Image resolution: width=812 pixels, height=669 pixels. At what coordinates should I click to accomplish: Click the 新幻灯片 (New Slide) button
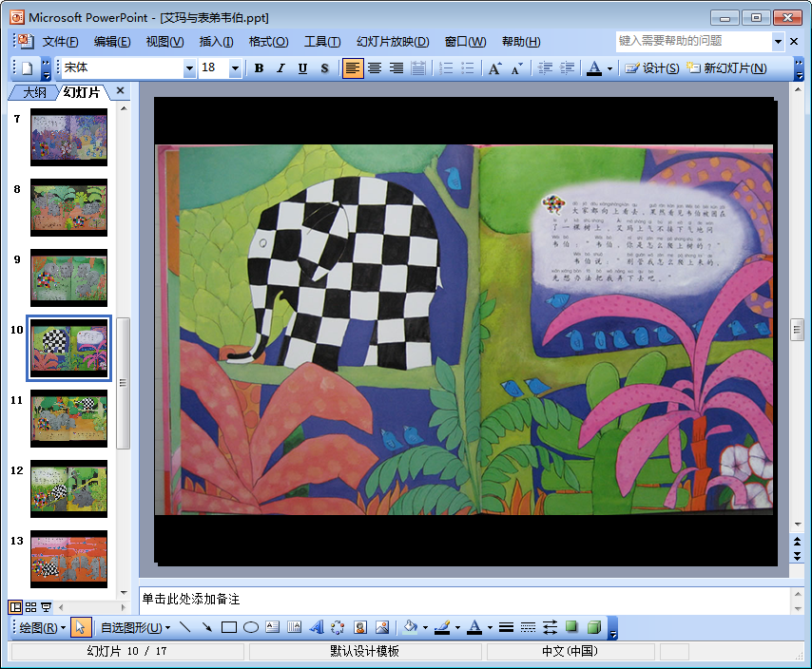[x=726, y=68]
